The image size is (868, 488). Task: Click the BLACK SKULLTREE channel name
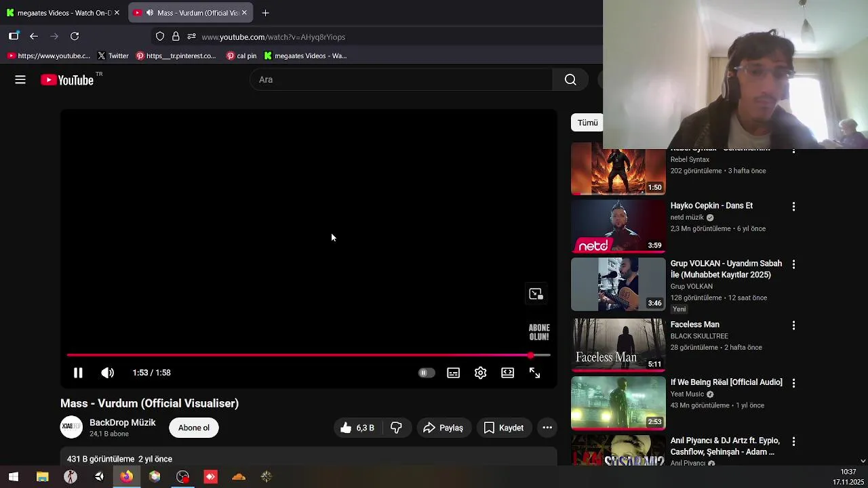[x=699, y=336]
